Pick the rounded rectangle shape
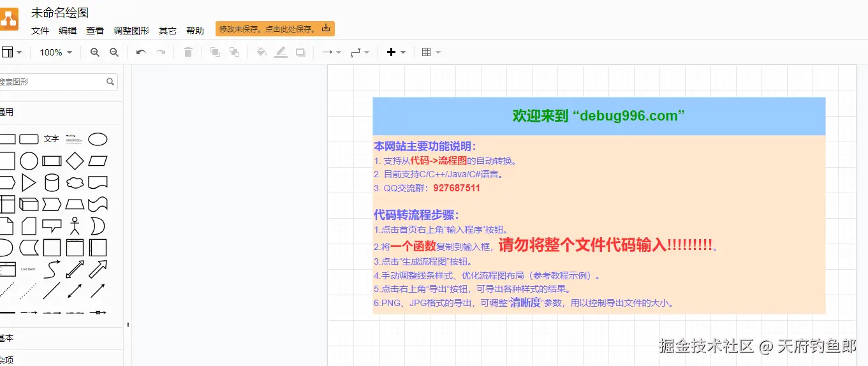This screenshot has height=366, width=868. tap(29, 139)
